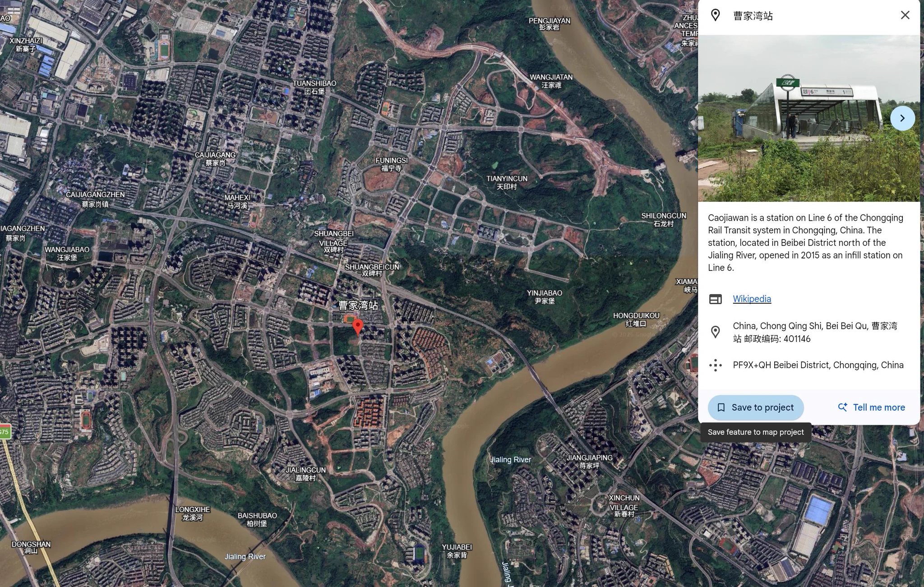Click the SHUANGBEICUN map label
Screen dimensions: 924x587
click(372, 270)
